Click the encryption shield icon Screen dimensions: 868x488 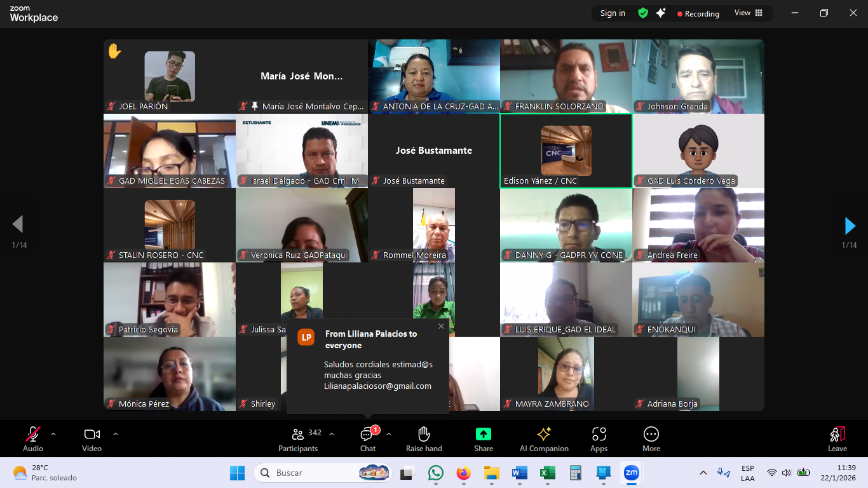[643, 13]
